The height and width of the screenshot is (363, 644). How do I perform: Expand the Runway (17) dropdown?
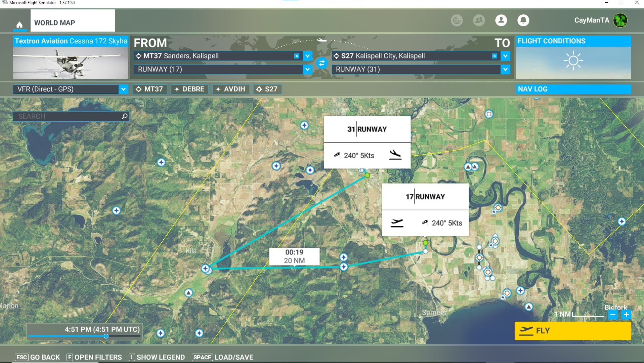(307, 69)
